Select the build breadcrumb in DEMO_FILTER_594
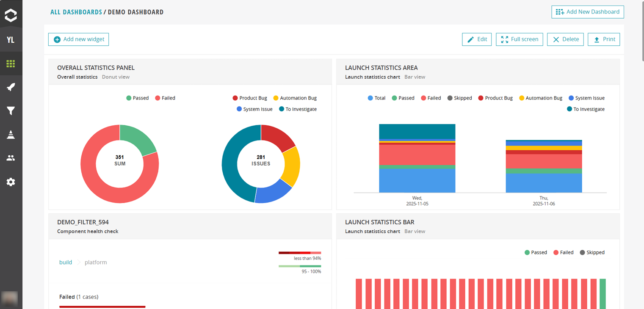Screen dimensions: 644x309 tap(66, 262)
